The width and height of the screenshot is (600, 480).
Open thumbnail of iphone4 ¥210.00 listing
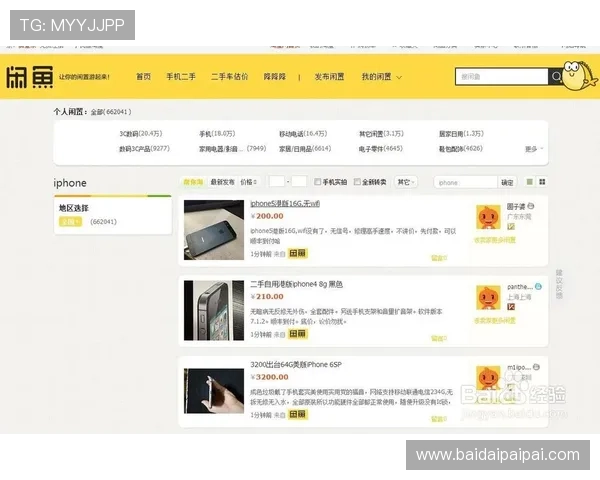point(214,310)
